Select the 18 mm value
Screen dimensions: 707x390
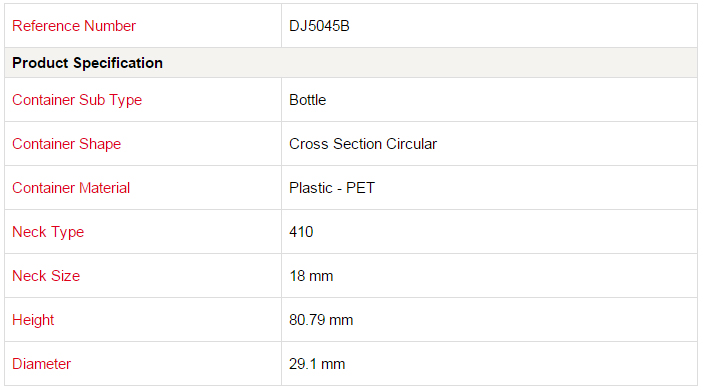(311, 275)
